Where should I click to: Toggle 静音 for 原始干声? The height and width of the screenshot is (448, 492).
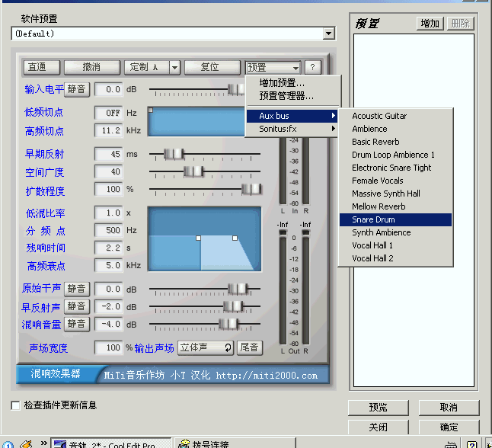click(x=76, y=289)
